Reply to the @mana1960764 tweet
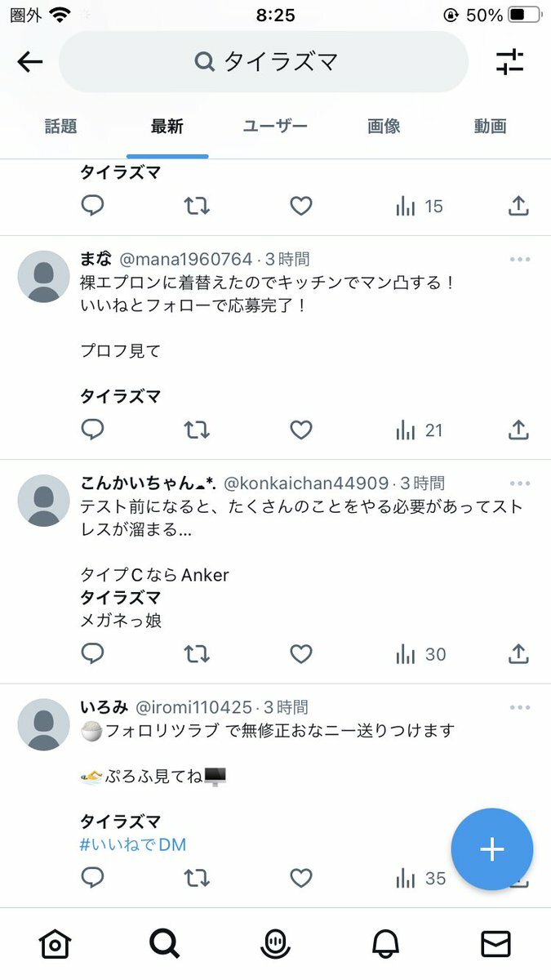This screenshot has width=551, height=980. tap(93, 430)
